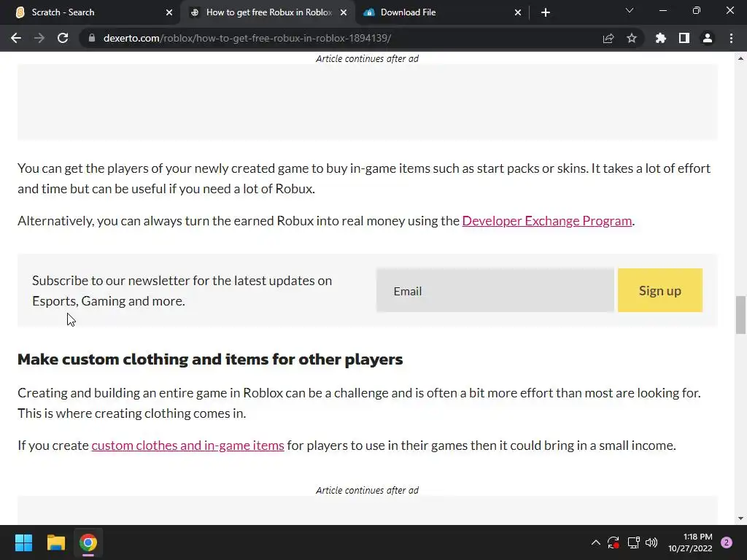Viewport: 747px width, 560px height.
Task: Click the sync tray icon with red dot
Action: coord(614,542)
